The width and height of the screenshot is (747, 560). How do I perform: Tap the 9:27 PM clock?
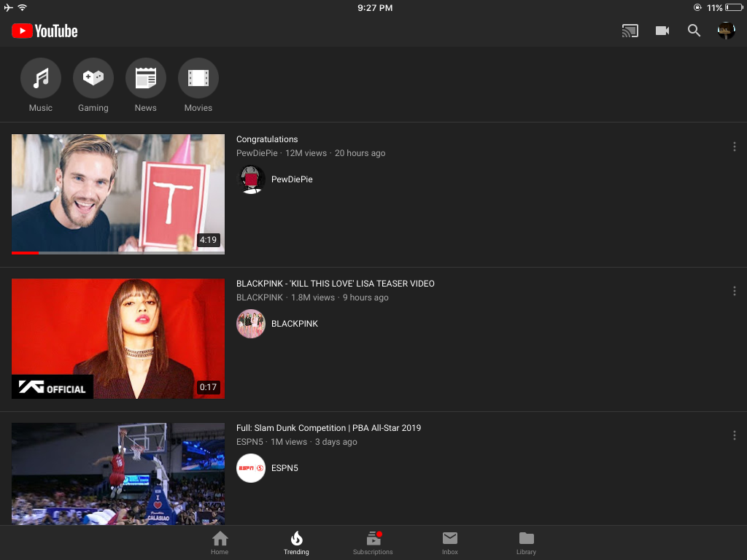(x=375, y=7)
